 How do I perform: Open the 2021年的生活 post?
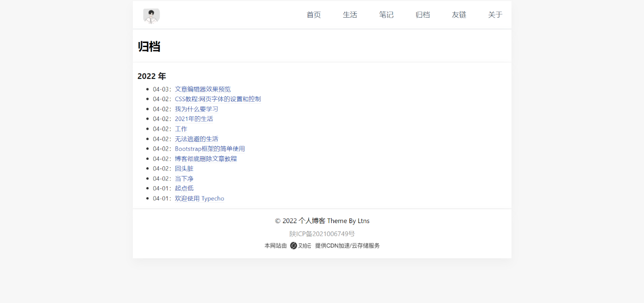coord(194,119)
